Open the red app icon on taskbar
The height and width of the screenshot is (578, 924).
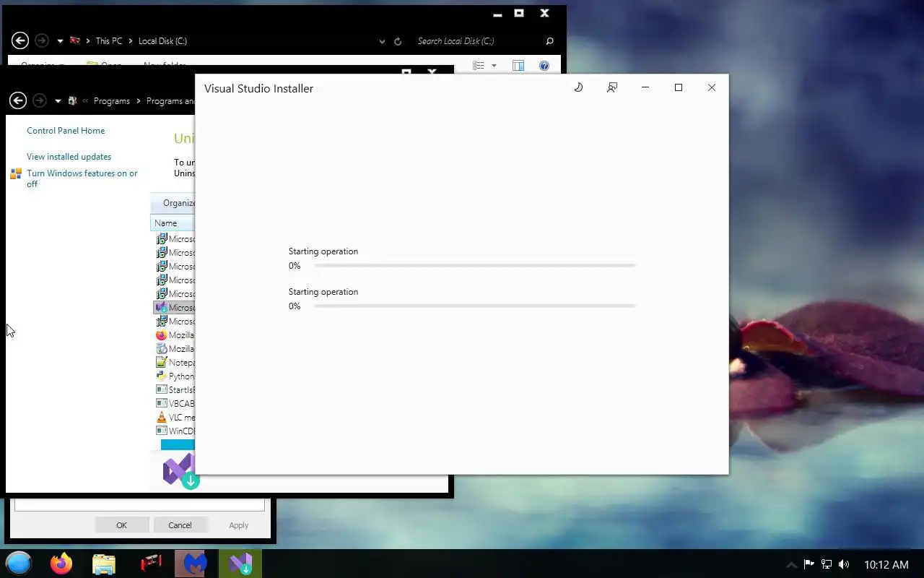(151, 563)
